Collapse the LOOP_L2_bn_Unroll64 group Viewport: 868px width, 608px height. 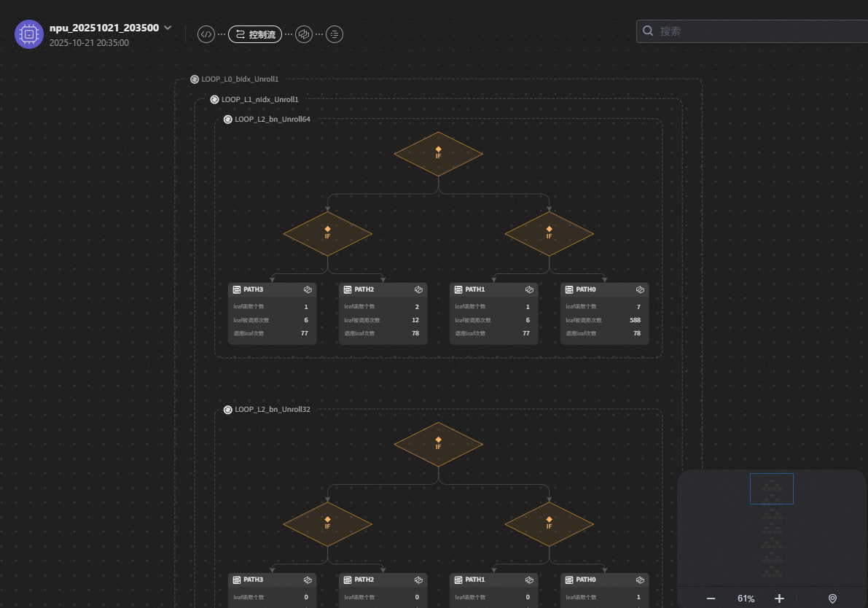coord(228,119)
